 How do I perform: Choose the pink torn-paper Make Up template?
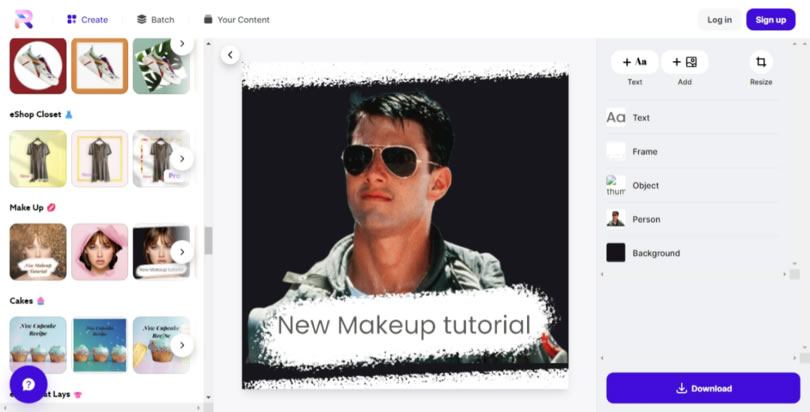pos(100,252)
